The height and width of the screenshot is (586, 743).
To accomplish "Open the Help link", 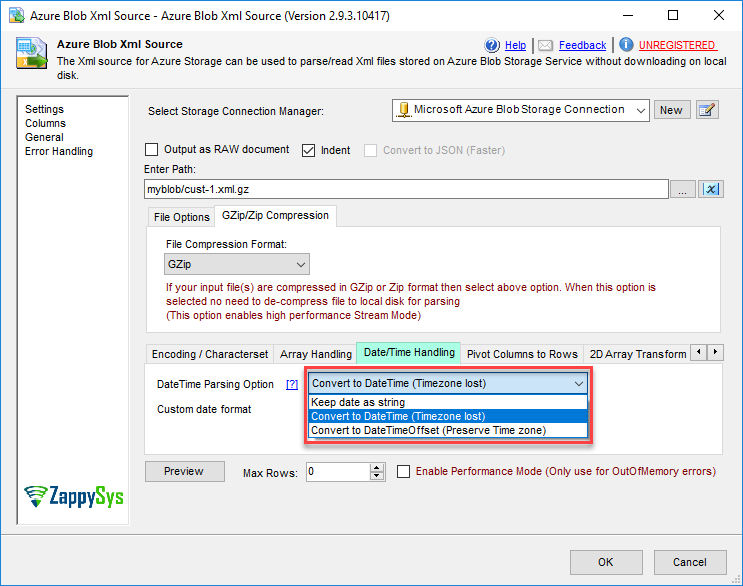I will [x=515, y=45].
